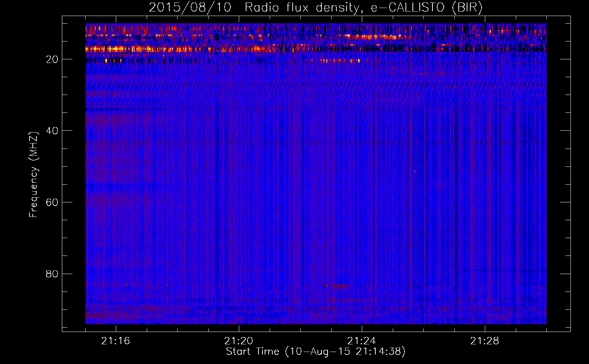589x364 pixels.
Task: Click the '21:28' time tick label
Action: [x=485, y=341]
